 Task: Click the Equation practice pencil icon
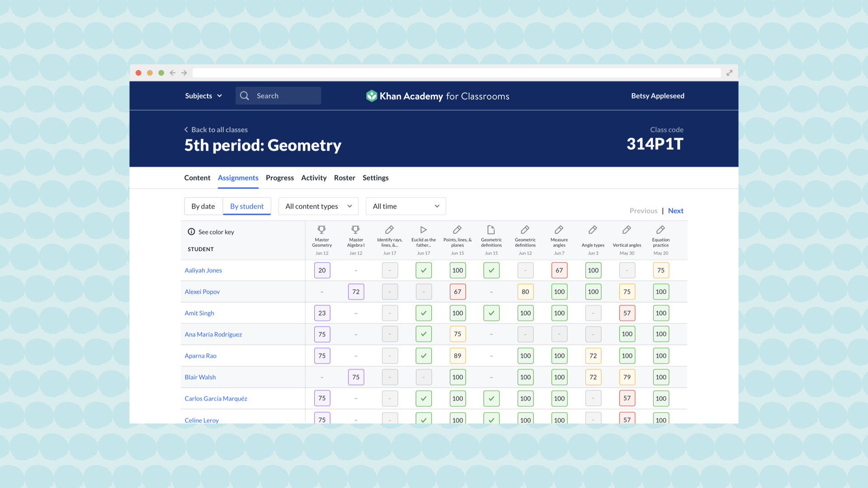[660, 230]
